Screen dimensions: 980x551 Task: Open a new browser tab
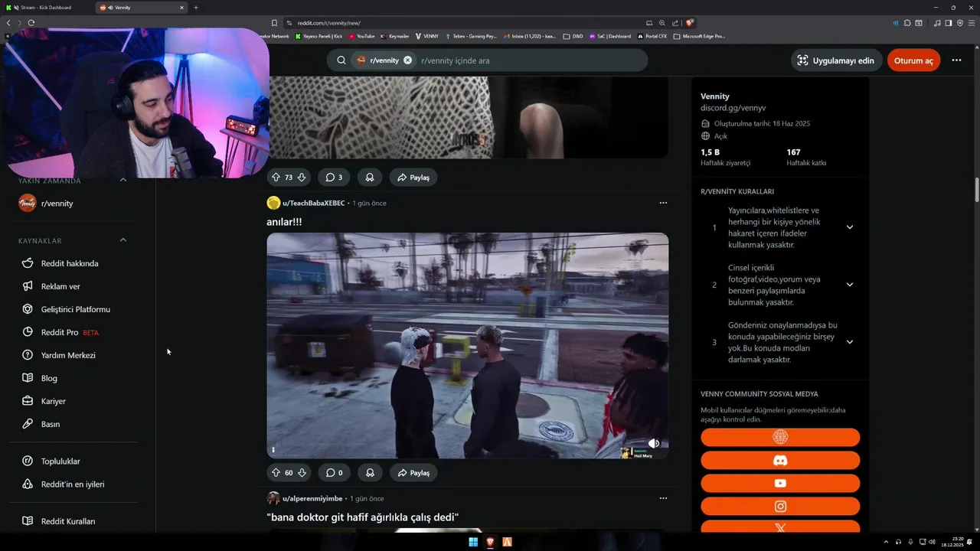(x=196, y=8)
